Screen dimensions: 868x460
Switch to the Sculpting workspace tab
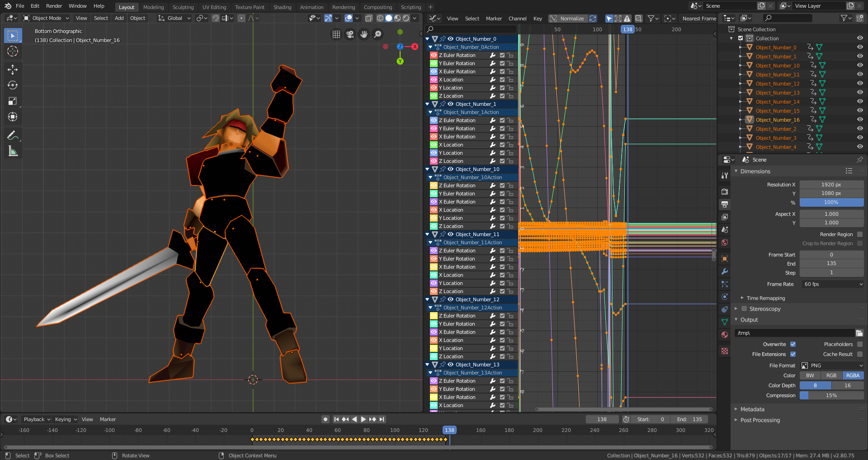click(183, 7)
